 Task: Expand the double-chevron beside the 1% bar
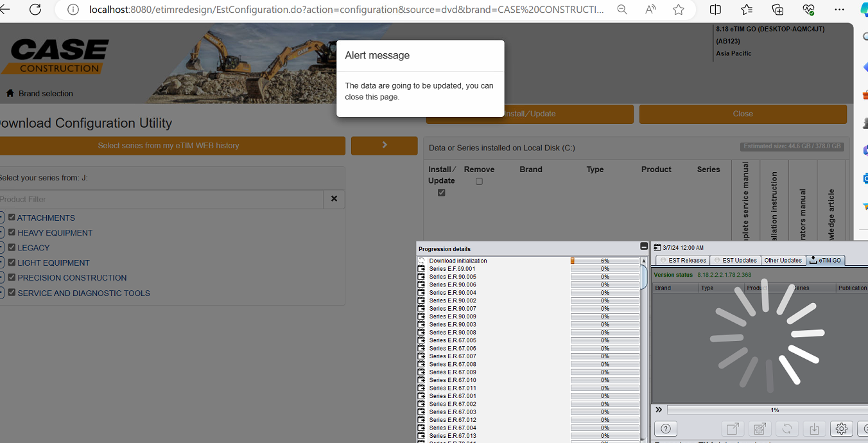coord(659,410)
